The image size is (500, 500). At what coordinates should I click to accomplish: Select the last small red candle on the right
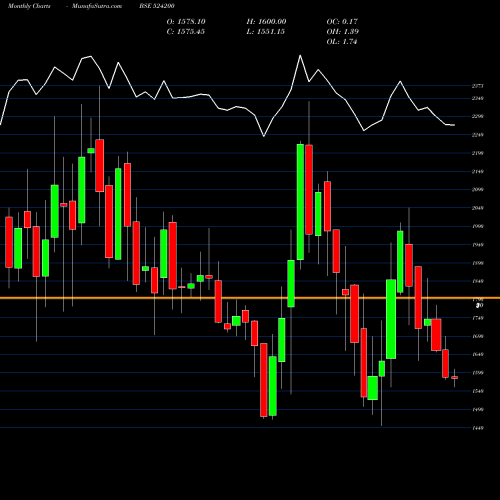click(x=454, y=378)
